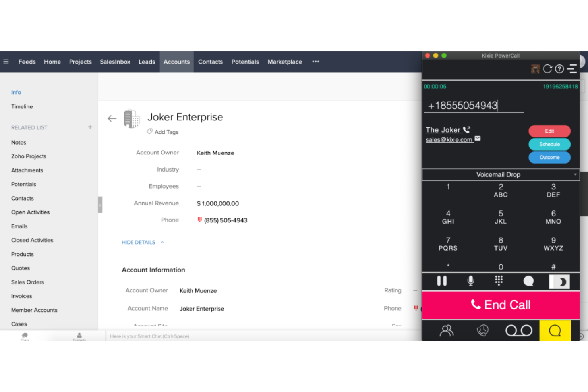Click the Add Tags label icon

point(149,131)
